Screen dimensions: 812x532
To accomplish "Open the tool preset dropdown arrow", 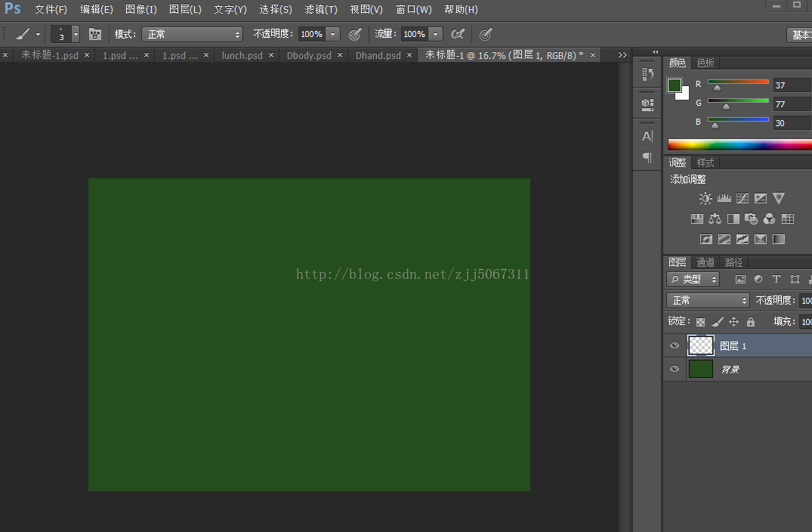I will (x=38, y=35).
